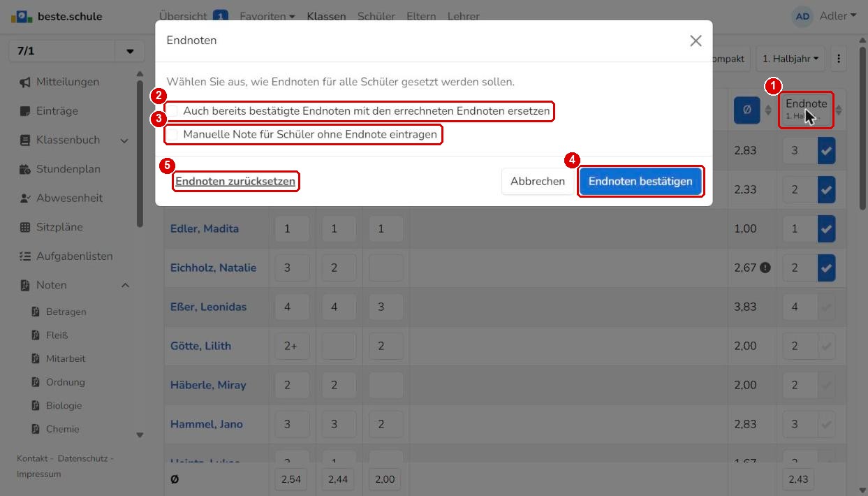Open student Hammel, Jano

tap(207, 424)
